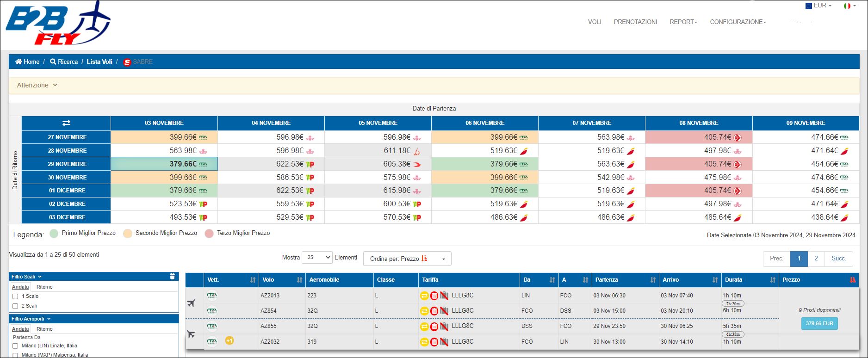The image size is (868, 358).
Task: Click the red refund icon for flight AZ855
Action: coord(434,327)
